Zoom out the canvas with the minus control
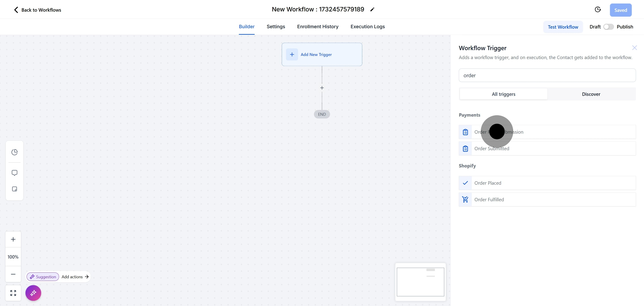This screenshot has width=644, height=306. click(x=13, y=274)
